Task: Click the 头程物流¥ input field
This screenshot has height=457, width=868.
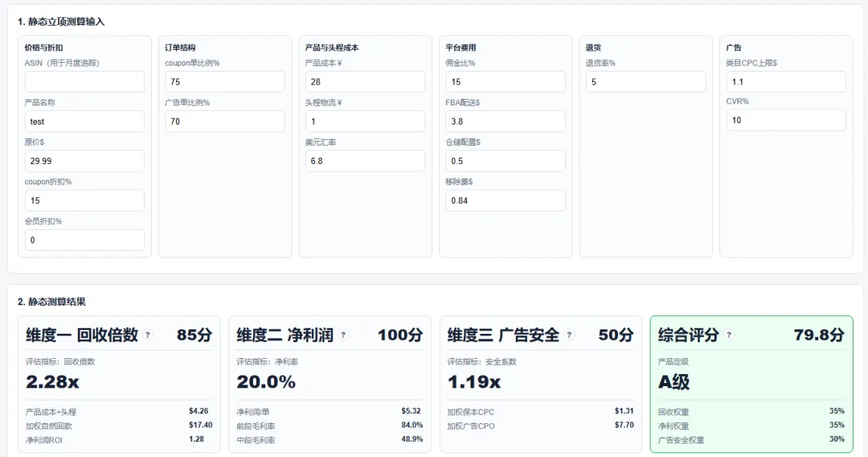Action: [366, 121]
